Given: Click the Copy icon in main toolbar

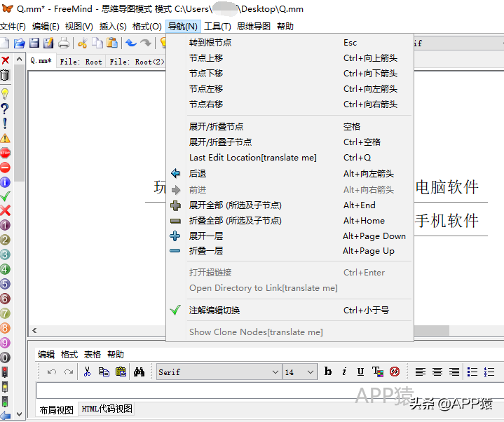Looking at the screenshot, I should pyautogui.click(x=97, y=43).
